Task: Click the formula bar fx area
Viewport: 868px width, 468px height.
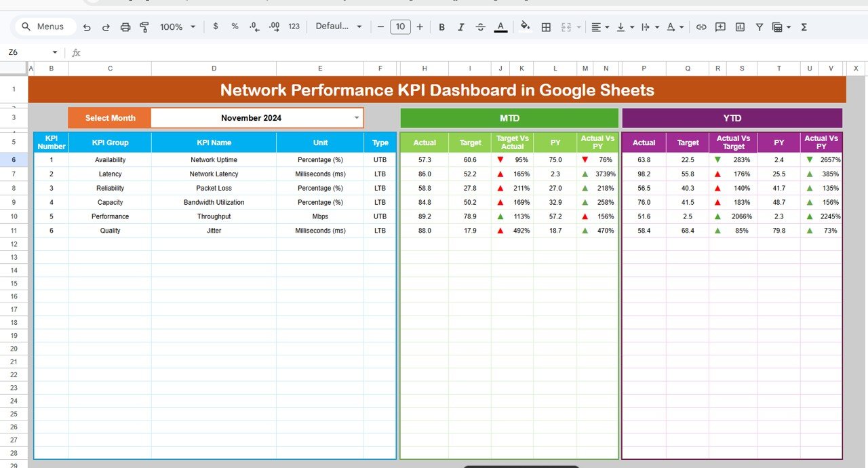Action: coord(75,52)
